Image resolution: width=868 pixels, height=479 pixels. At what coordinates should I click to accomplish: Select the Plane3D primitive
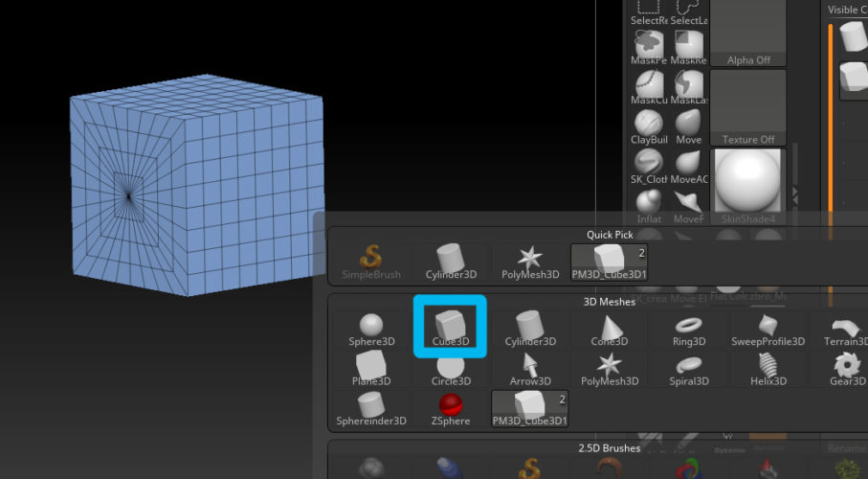tap(371, 369)
